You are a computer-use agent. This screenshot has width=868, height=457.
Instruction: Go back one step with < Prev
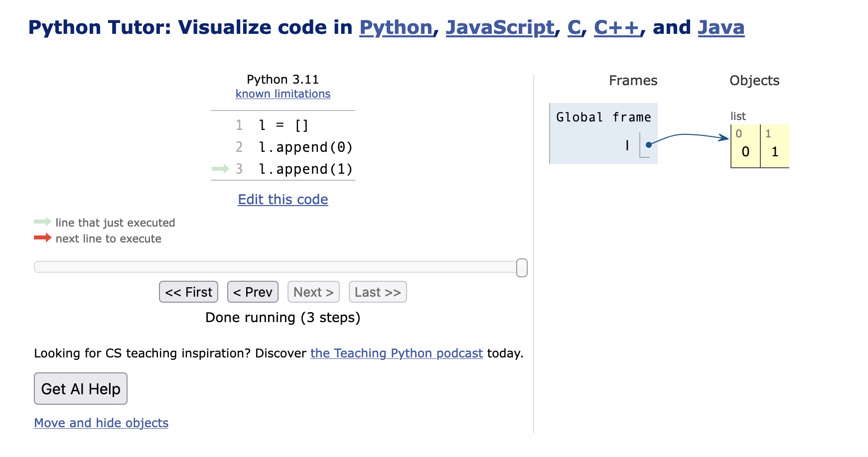253,292
